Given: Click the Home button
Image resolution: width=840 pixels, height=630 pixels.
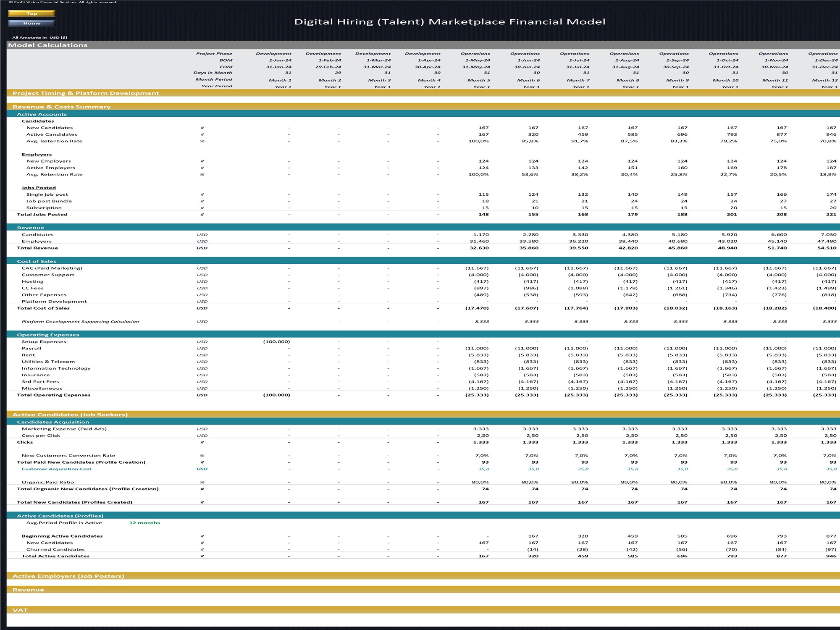Looking at the screenshot, I should coord(31,23).
